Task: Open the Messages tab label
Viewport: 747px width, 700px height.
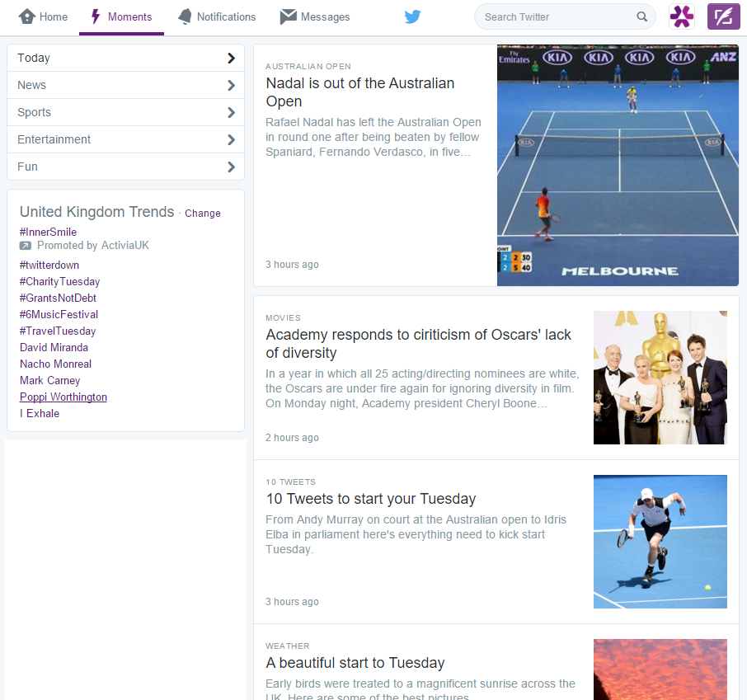Action: [326, 16]
